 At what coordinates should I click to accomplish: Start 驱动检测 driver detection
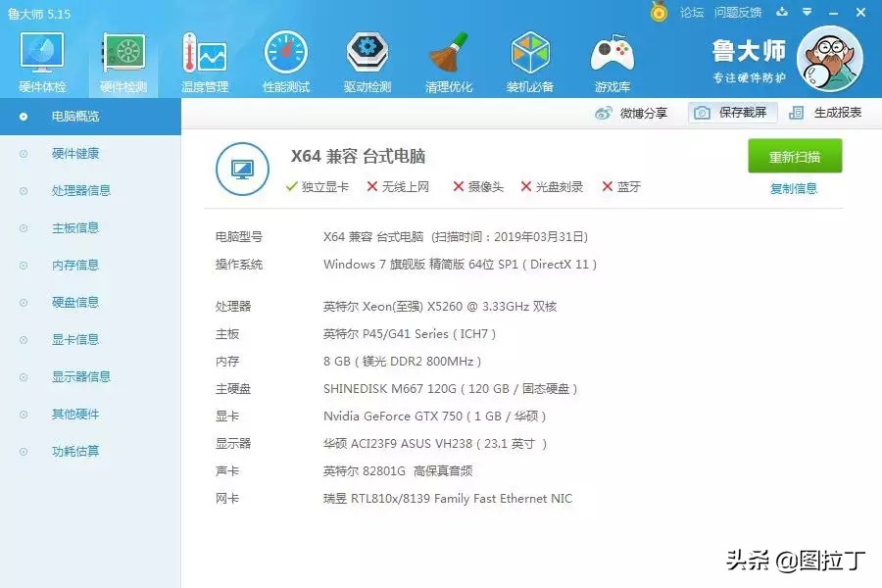[x=367, y=59]
